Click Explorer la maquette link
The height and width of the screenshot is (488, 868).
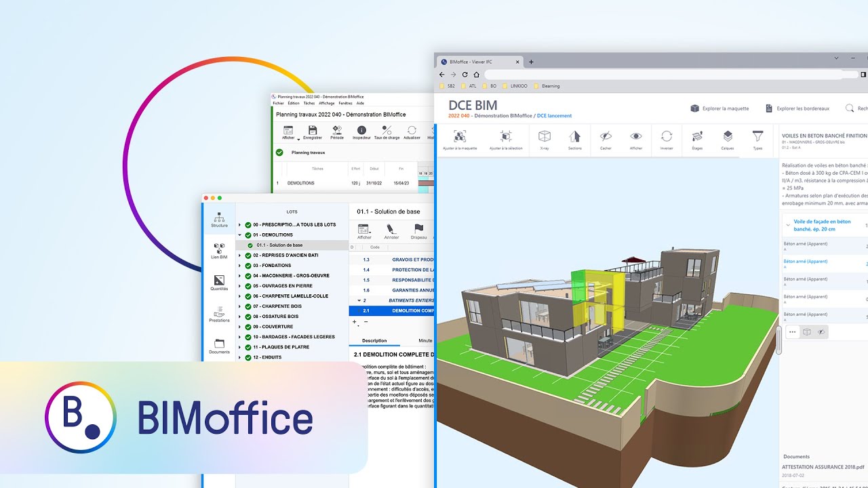click(x=719, y=108)
